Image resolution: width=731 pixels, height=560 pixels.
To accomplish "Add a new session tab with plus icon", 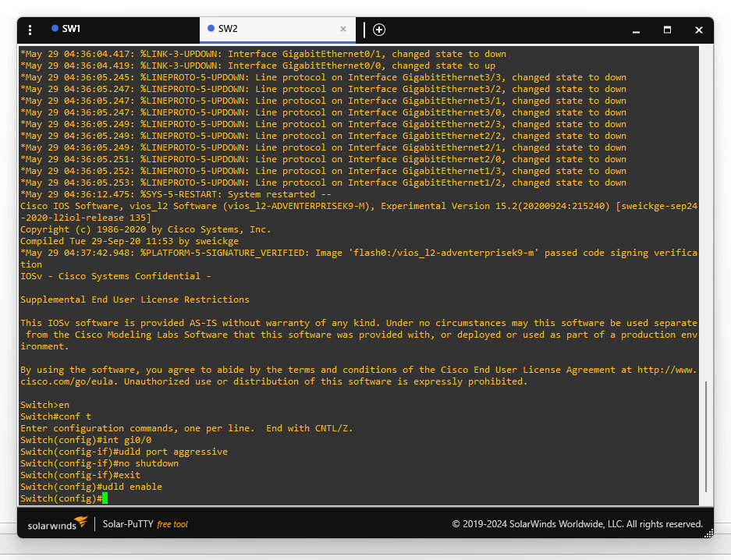I will pos(379,30).
